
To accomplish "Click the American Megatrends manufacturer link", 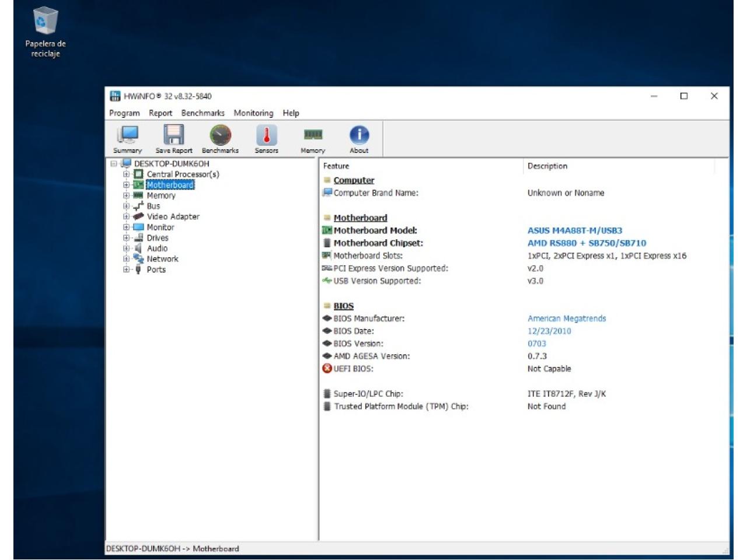I will coord(566,318).
